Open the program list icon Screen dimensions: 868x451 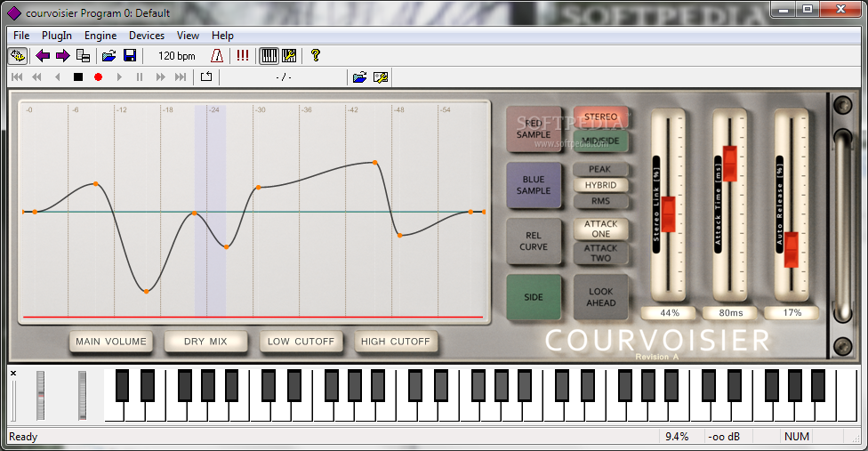click(x=83, y=55)
